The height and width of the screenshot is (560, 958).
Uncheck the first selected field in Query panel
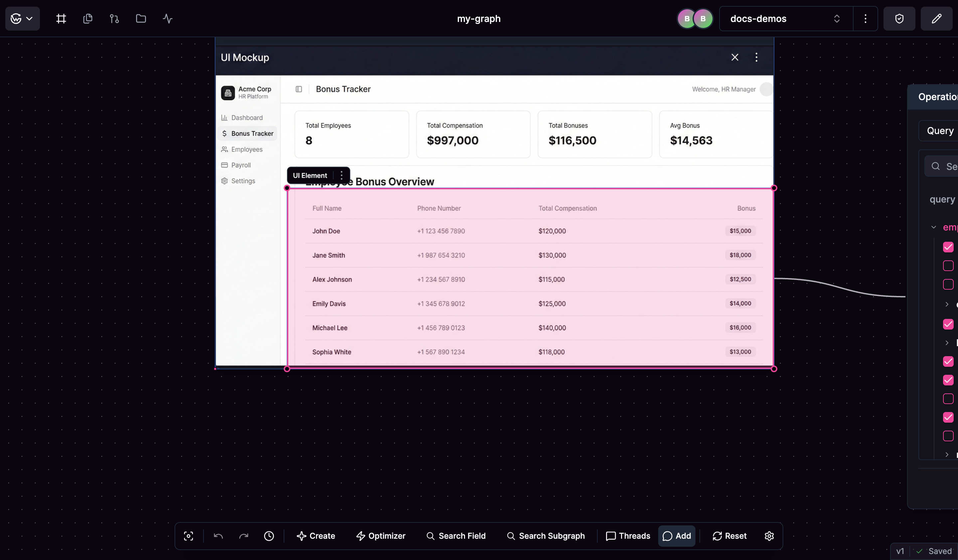point(948,247)
